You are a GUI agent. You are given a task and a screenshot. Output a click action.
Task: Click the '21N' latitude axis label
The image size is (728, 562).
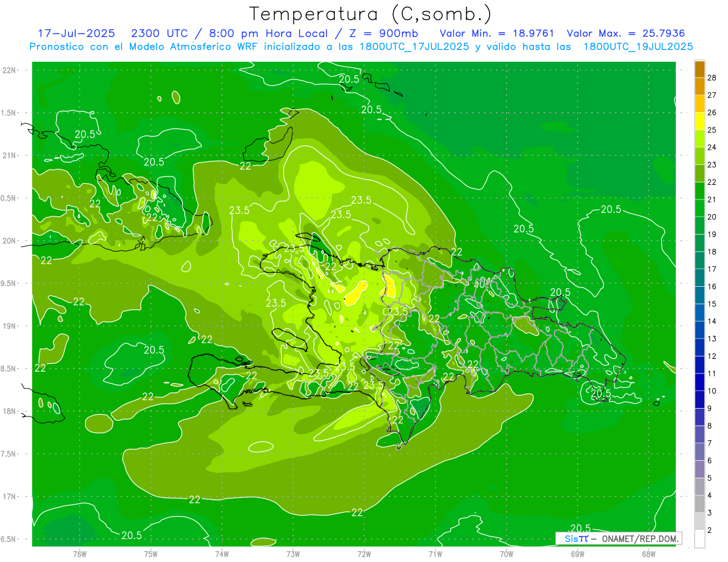(x=10, y=155)
